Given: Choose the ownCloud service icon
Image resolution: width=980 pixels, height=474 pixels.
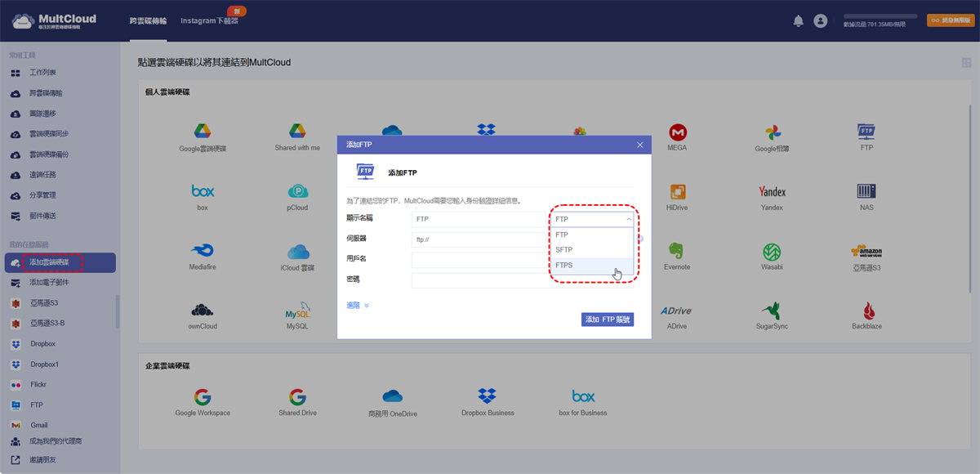Looking at the screenshot, I should (x=203, y=310).
